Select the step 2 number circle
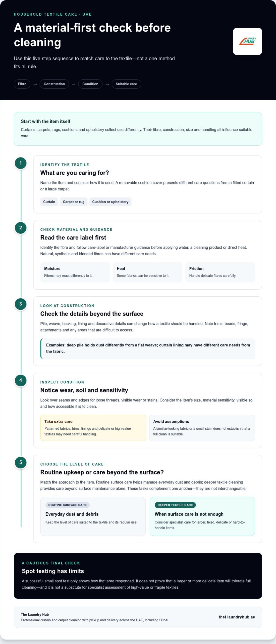The image size is (276, 644). point(21,228)
